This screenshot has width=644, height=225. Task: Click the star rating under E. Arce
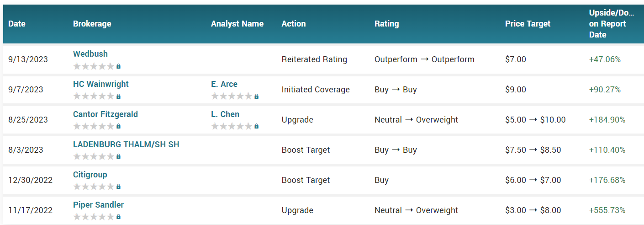(232, 96)
